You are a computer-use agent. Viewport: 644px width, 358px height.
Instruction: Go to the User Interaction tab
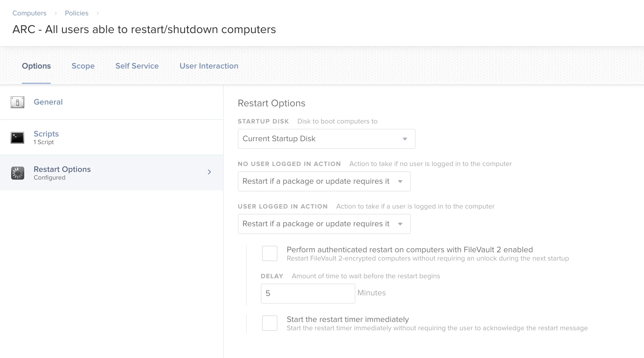click(x=209, y=66)
